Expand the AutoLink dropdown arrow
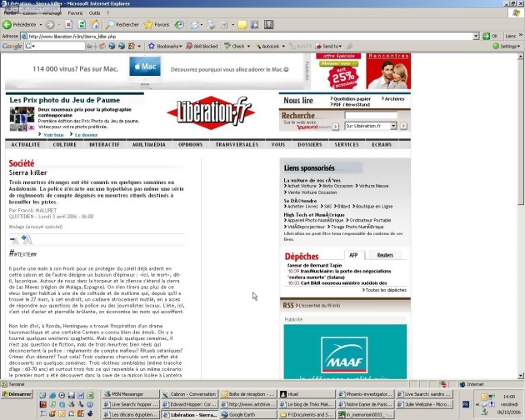Viewport: 525px width, 420px height. click(x=283, y=47)
